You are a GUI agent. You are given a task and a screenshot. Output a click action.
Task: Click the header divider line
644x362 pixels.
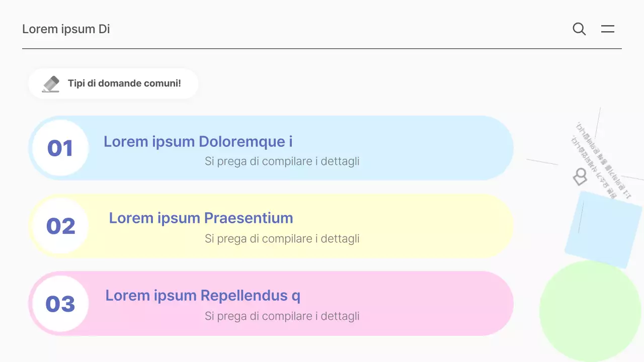click(x=322, y=49)
